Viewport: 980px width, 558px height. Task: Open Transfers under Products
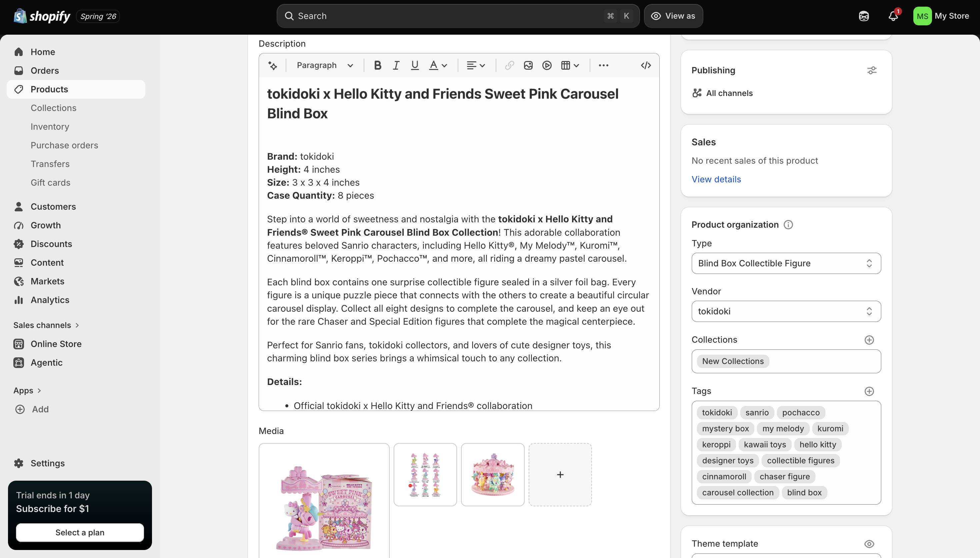pos(50,164)
